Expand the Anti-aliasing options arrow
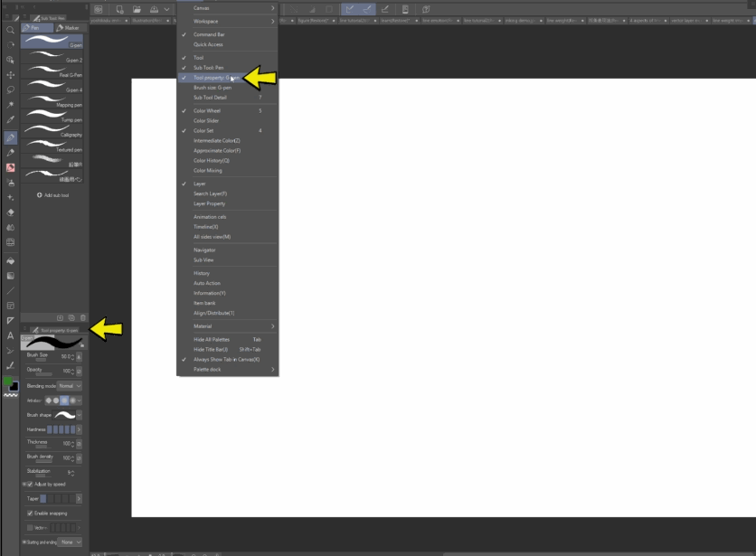 point(79,401)
